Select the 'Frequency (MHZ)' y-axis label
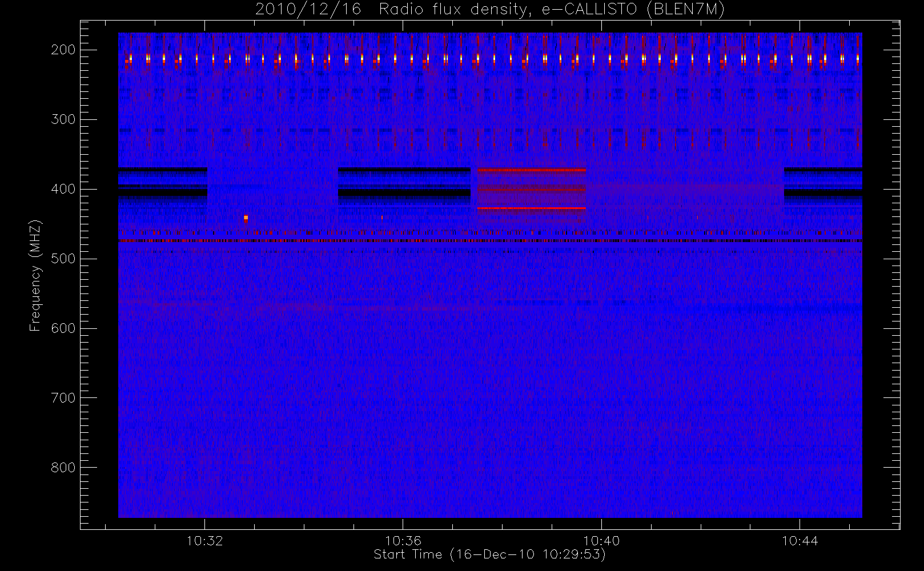 click(35, 275)
